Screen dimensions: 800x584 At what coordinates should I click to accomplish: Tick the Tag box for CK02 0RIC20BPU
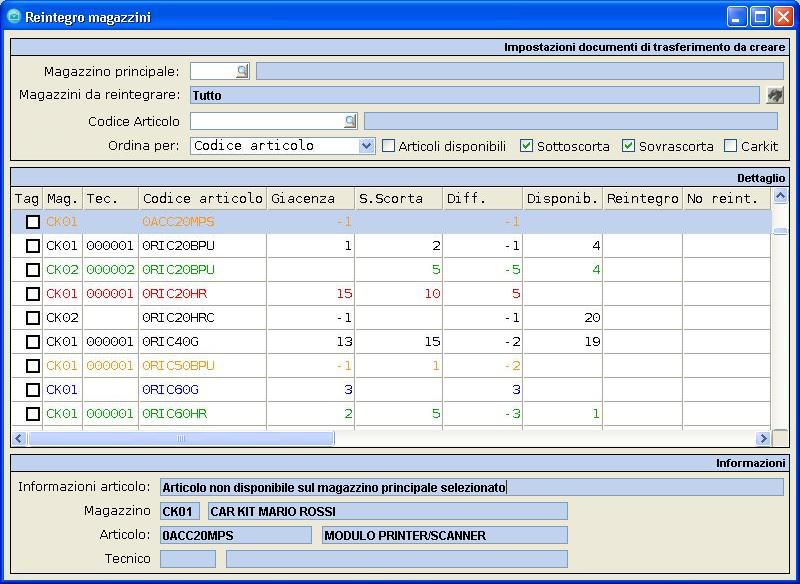tap(33, 270)
